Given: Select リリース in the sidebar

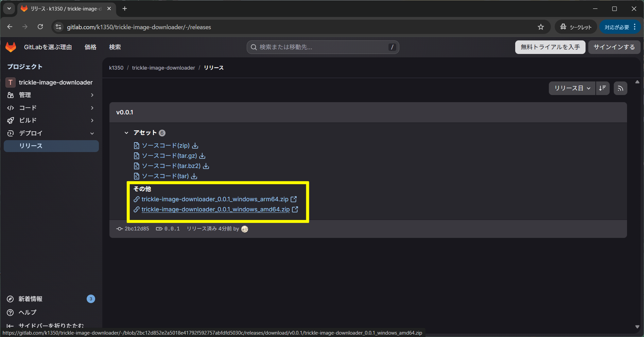Looking at the screenshot, I should 51,146.
